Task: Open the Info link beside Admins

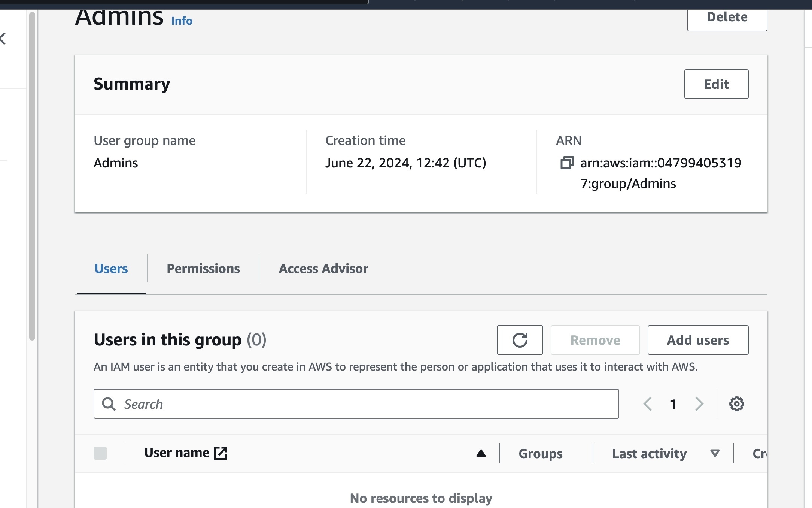Action: point(182,21)
